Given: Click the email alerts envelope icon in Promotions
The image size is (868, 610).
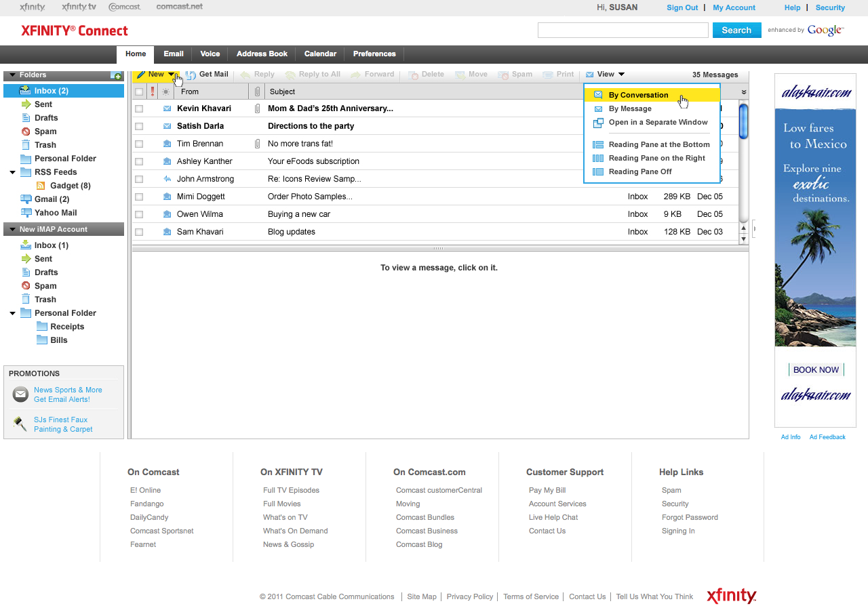Looking at the screenshot, I should click(21, 394).
